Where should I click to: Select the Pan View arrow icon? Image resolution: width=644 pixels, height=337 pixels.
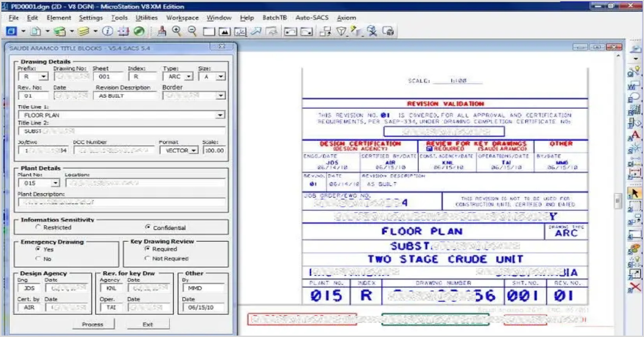pyautogui.click(x=256, y=32)
